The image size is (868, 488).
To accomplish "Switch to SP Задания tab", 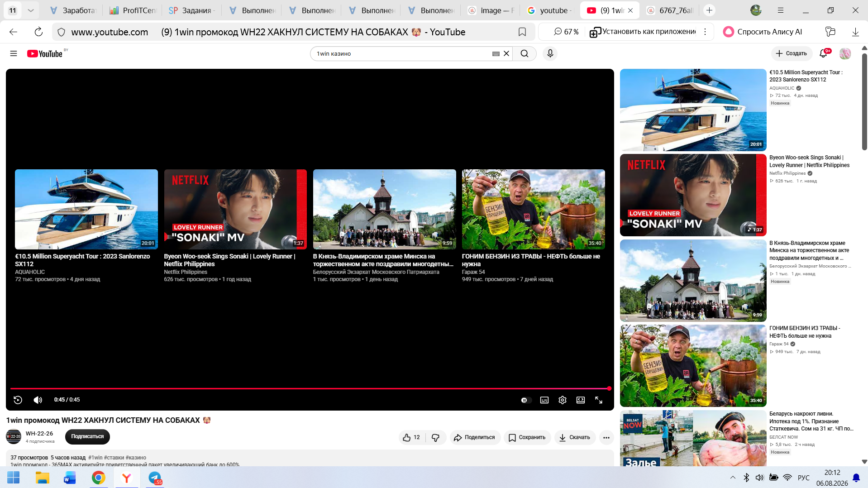I will (192, 10).
